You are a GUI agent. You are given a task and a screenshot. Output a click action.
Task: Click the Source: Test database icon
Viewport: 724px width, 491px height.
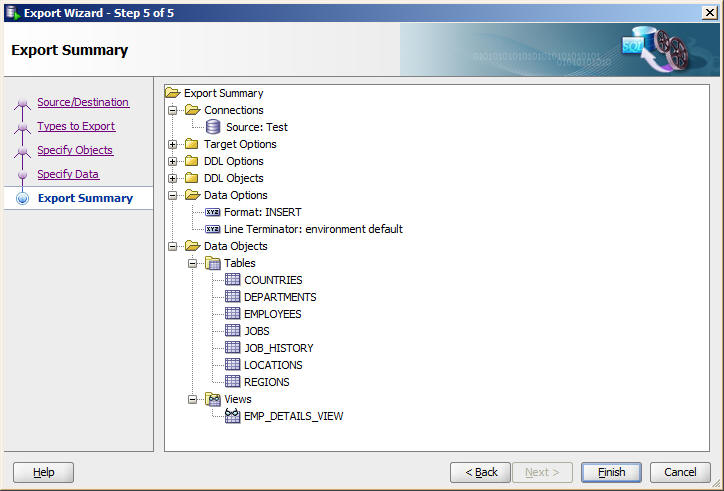pyautogui.click(x=213, y=127)
